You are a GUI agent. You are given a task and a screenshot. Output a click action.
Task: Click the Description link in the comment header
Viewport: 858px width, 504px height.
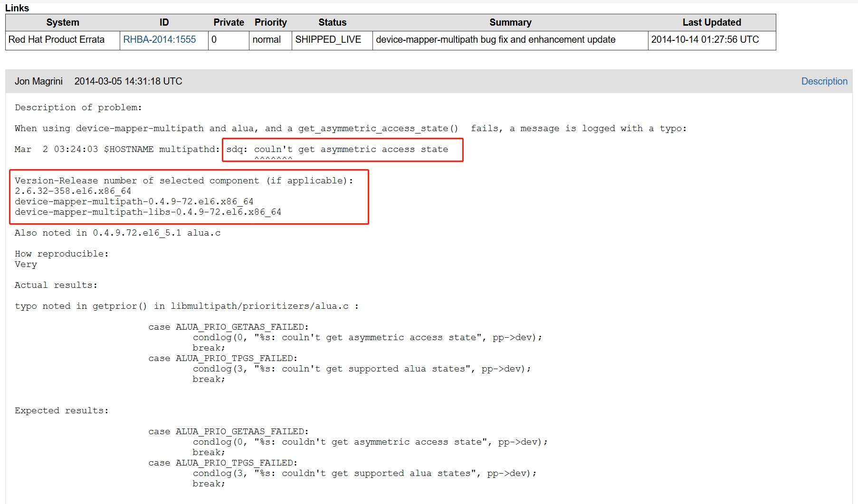point(824,81)
